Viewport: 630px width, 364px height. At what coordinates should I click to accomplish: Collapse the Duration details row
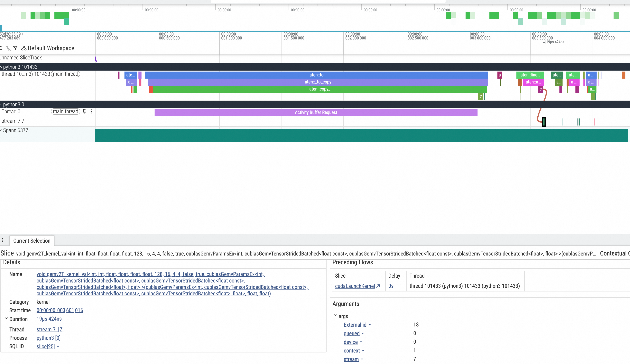(6, 319)
